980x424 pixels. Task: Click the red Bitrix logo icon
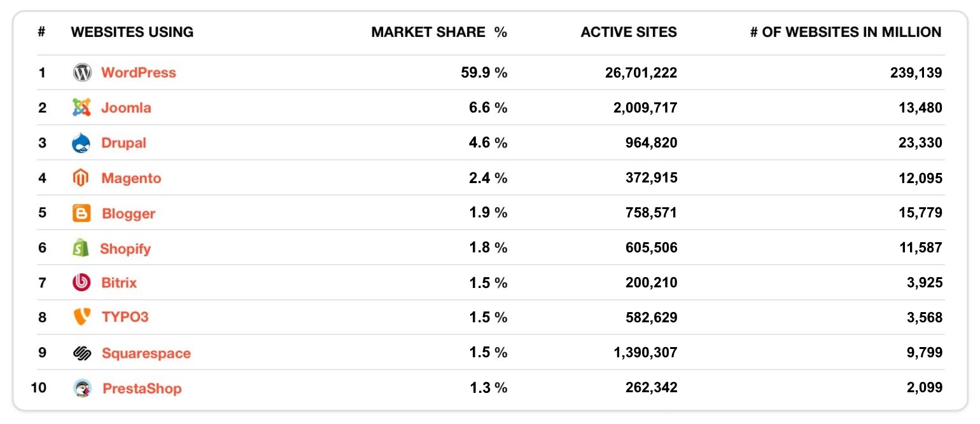82,282
